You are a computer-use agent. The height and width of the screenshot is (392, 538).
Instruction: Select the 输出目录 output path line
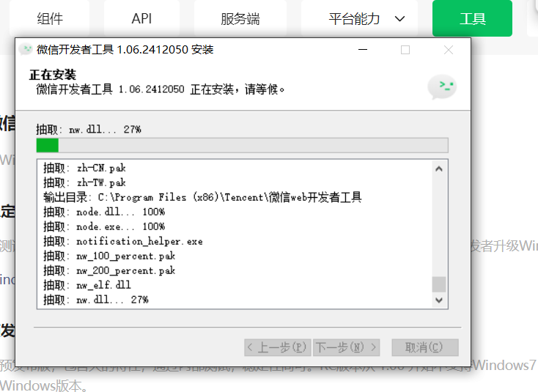tap(202, 197)
